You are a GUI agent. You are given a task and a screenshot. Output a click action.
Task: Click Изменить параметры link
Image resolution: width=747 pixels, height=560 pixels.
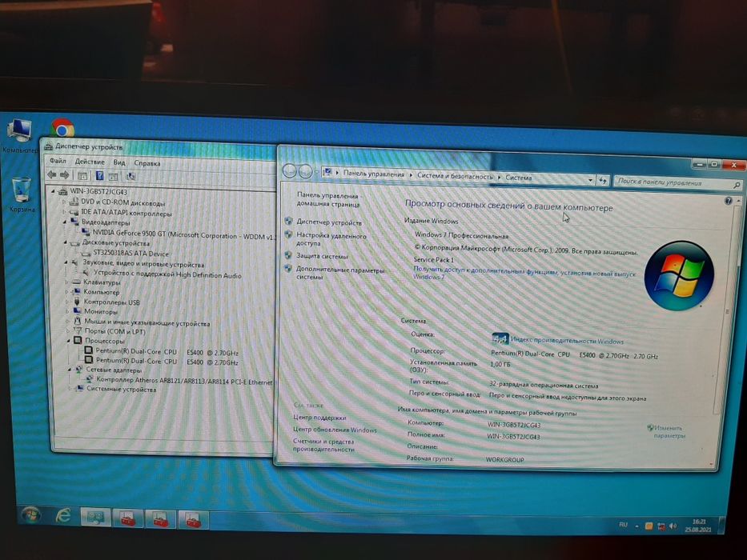(668, 431)
